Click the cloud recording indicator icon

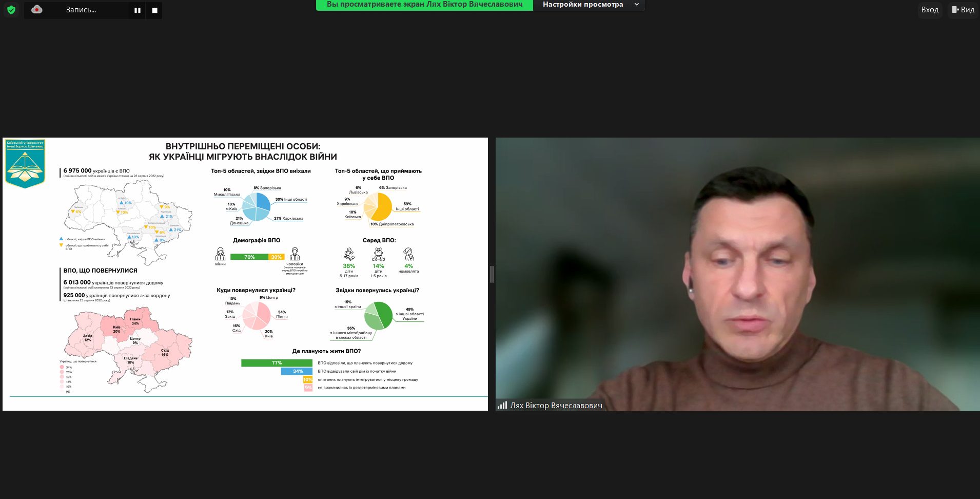pos(37,10)
